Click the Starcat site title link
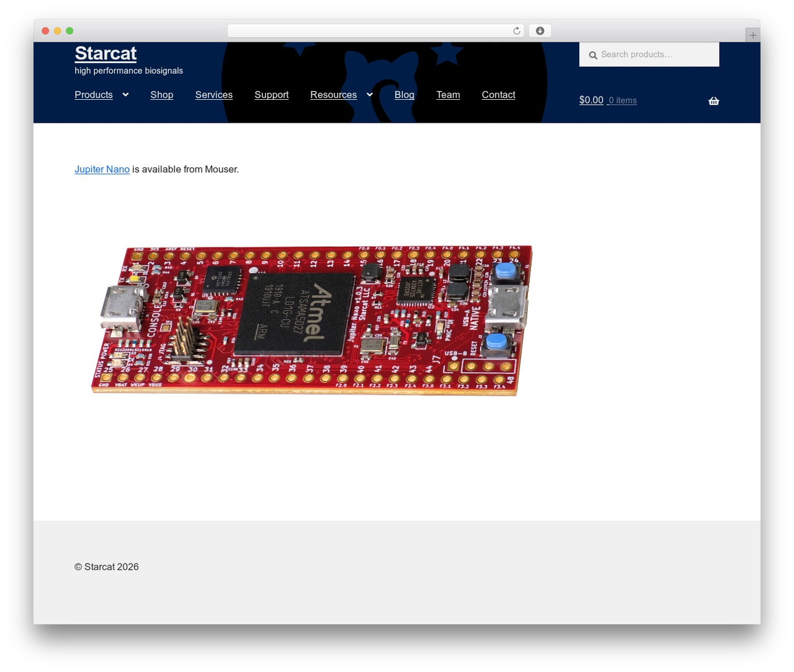794x672 pixels. (105, 53)
